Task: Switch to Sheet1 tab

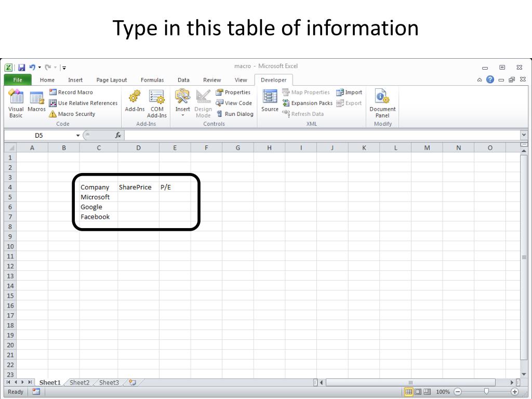Action: [50, 382]
